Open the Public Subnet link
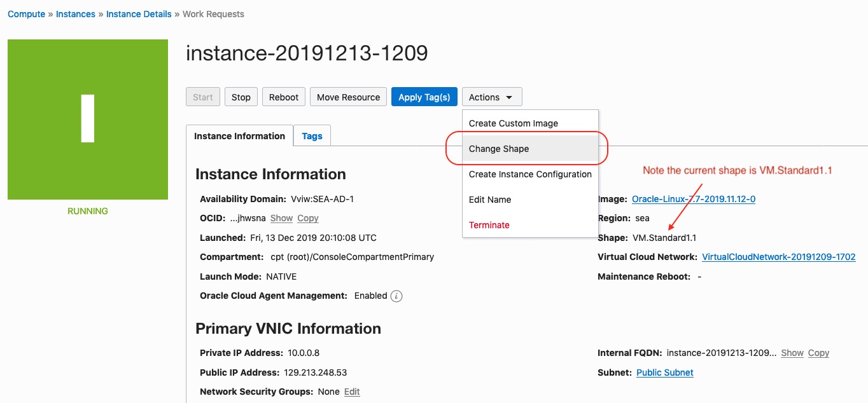 click(664, 372)
